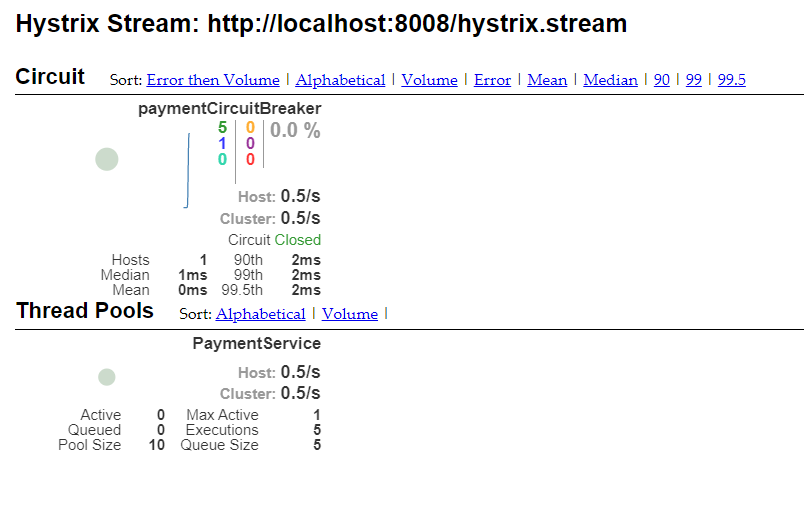Sort circuits by Error then Volume
This screenshot has height=508, width=804.
(212, 80)
